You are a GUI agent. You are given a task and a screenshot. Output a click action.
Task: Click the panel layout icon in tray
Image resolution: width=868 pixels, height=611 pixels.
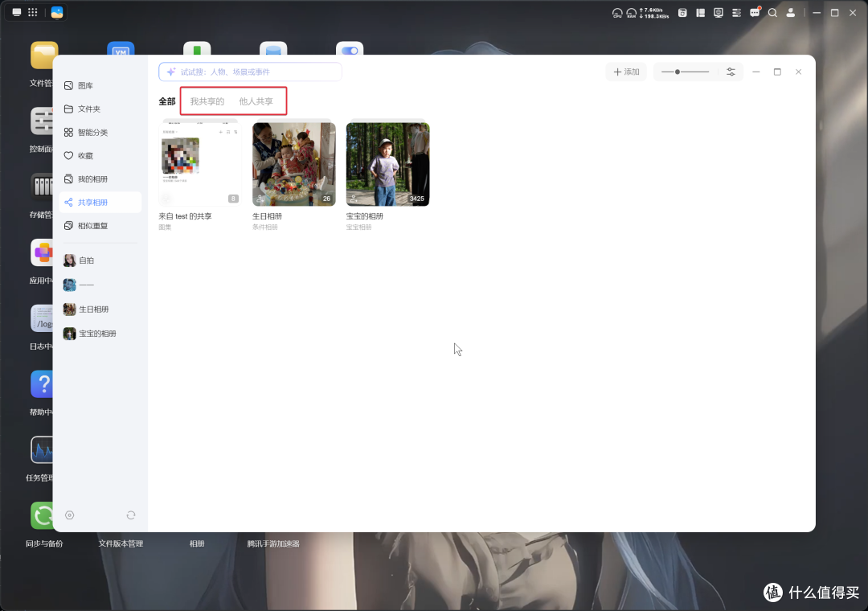pos(700,13)
